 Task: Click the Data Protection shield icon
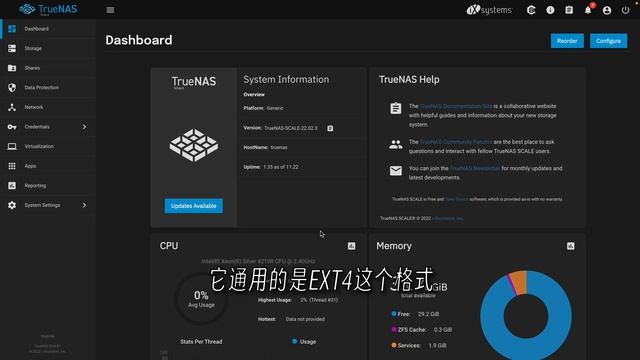pos(12,87)
